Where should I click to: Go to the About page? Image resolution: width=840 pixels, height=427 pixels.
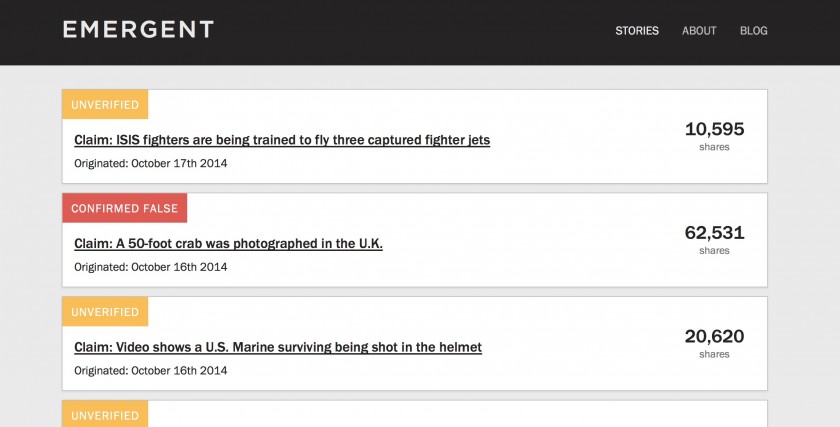click(x=699, y=31)
